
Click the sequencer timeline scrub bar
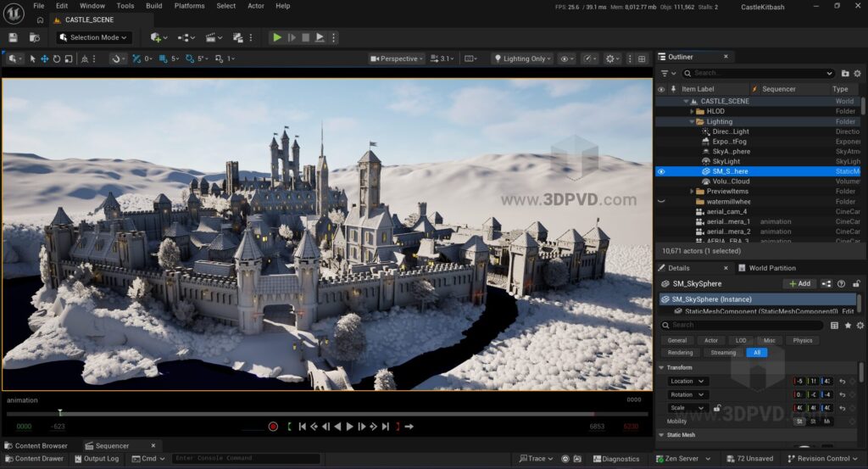(322, 414)
